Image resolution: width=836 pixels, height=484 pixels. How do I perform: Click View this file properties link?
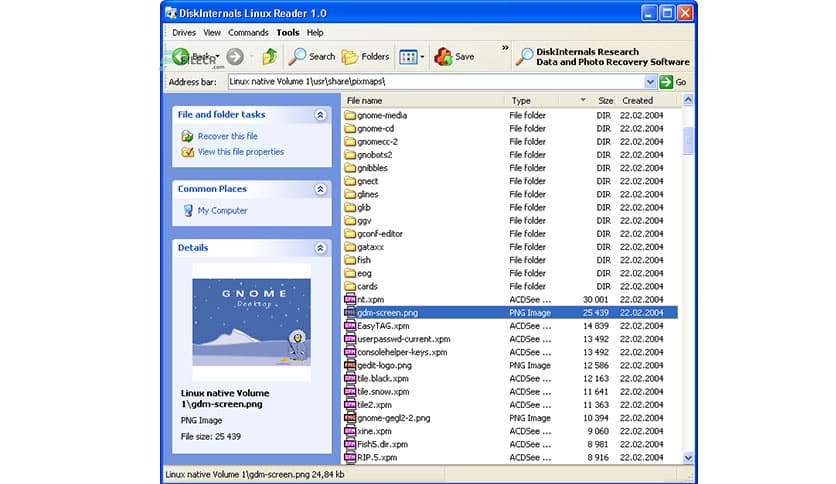point(240,152)
